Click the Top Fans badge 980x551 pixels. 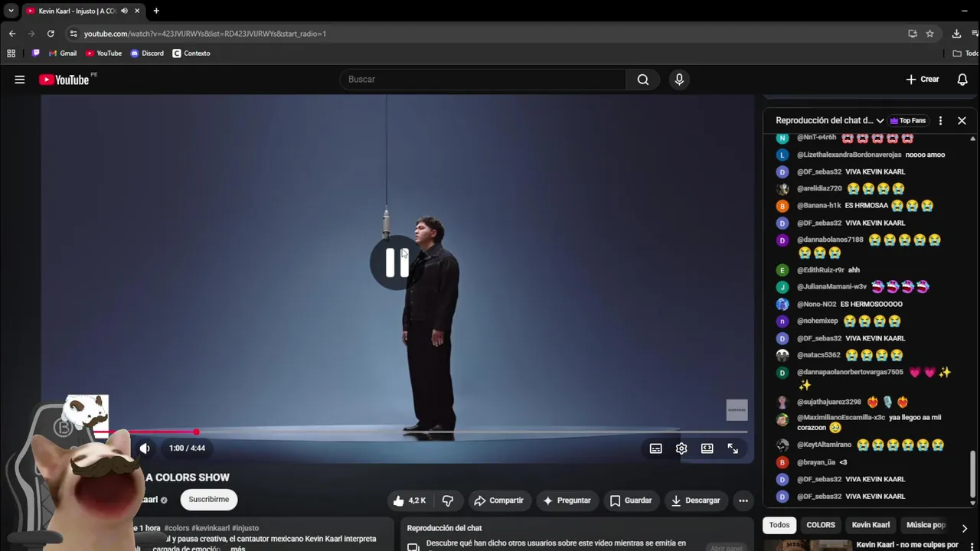(908, 121)
